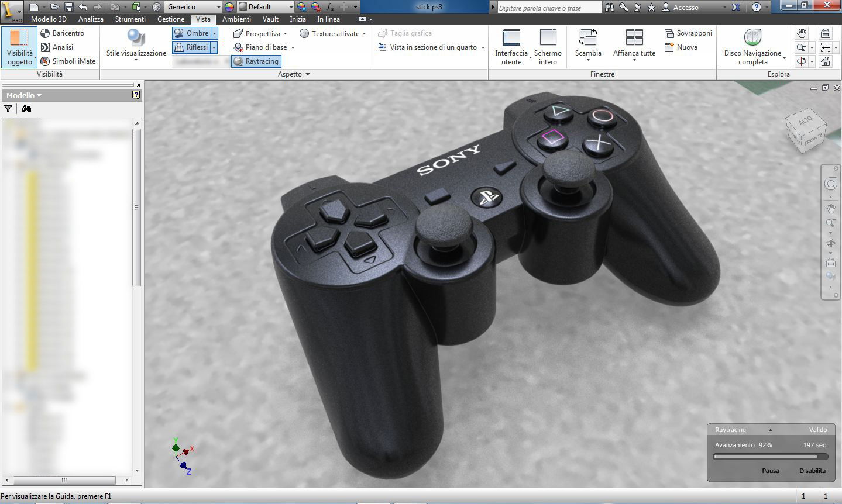842x504 pixels.
Task: Click the Raytracing progress bar
Action: click(771, 457)
